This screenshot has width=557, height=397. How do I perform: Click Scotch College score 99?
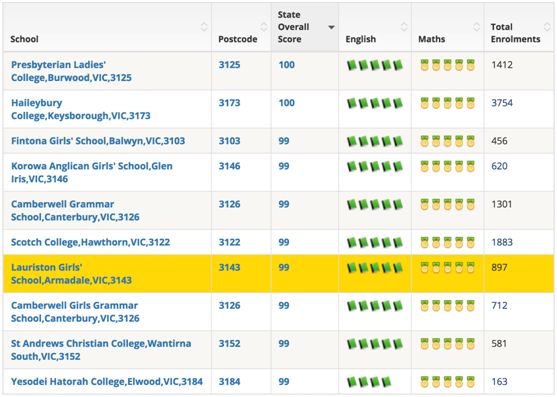(283, 242)
